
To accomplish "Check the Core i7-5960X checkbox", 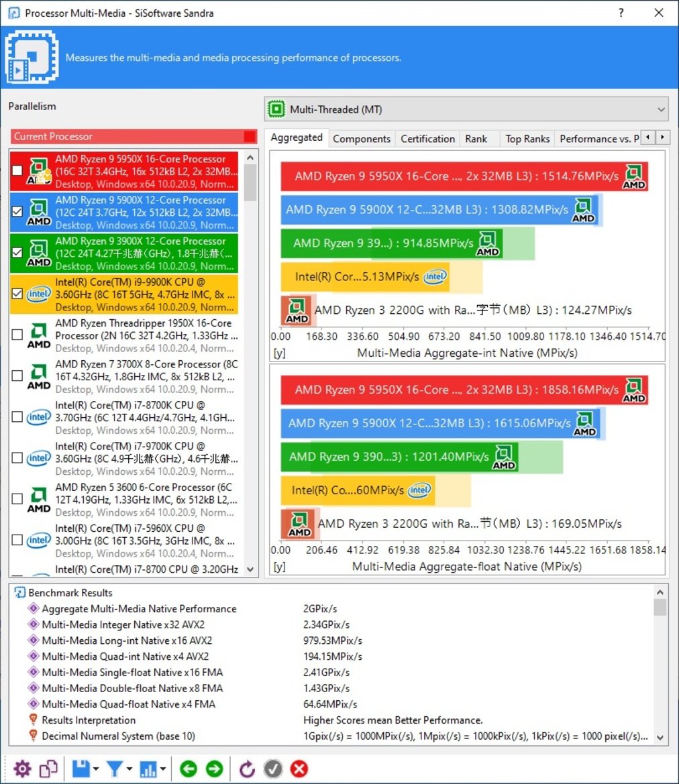I will point(17,540).
